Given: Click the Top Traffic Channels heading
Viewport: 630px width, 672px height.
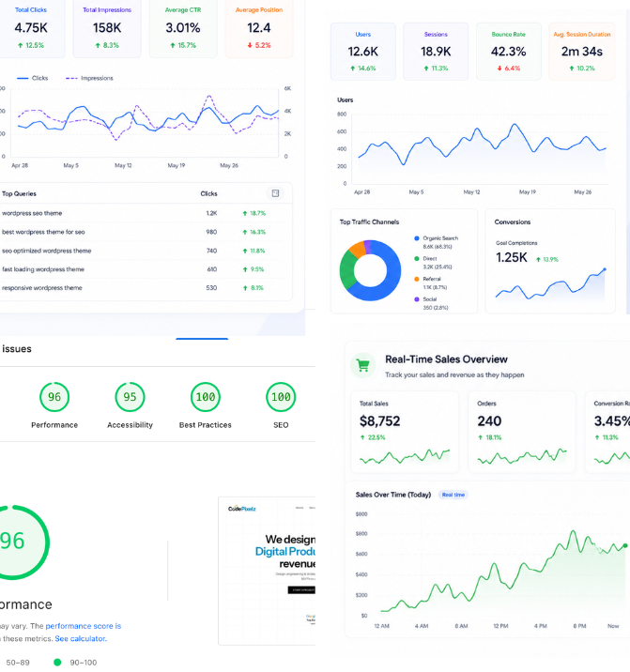Looking at the screenshot, I should pyautogui.click(x=369, y=222).
